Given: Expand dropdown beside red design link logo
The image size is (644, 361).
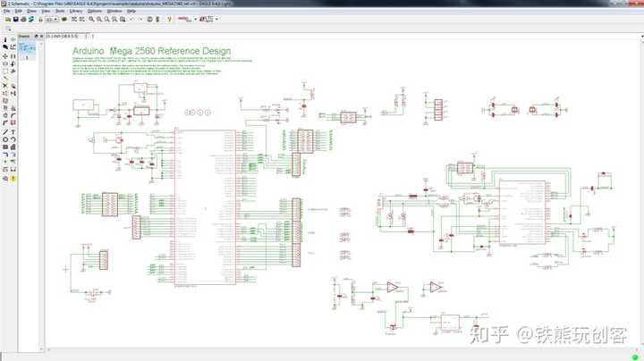Looking at the screenshot, I should 195,19.
